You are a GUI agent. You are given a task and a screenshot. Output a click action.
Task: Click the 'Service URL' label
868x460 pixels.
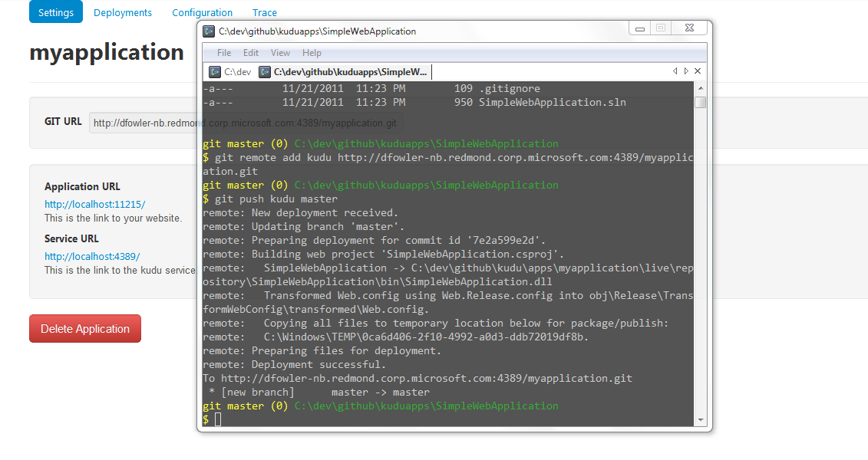point(71,239)
